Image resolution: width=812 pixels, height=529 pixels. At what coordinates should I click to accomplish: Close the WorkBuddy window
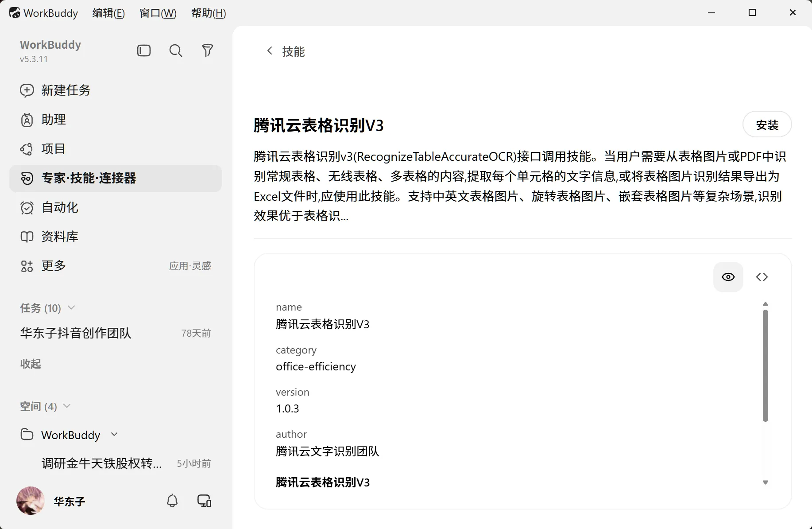click(x=793, y=13)
